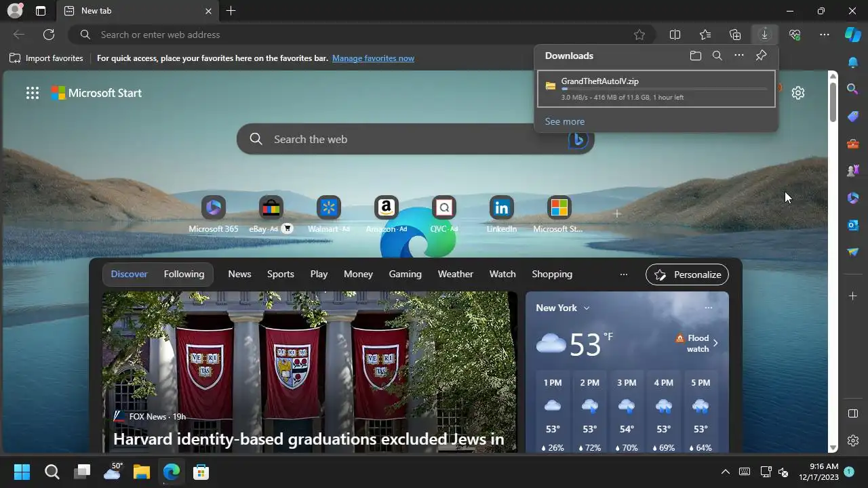Image resolution: width=868 pixels, height=488 pixels.
Task: Select the Discover feed tab
Action: pos(130,274)
